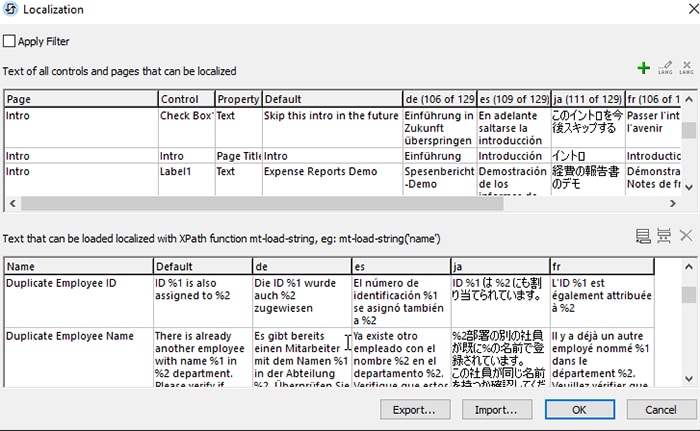
Task: Select 'En adelante saltarse la introducción' cell
Action: pyautogui.click(x=514, y=128)
